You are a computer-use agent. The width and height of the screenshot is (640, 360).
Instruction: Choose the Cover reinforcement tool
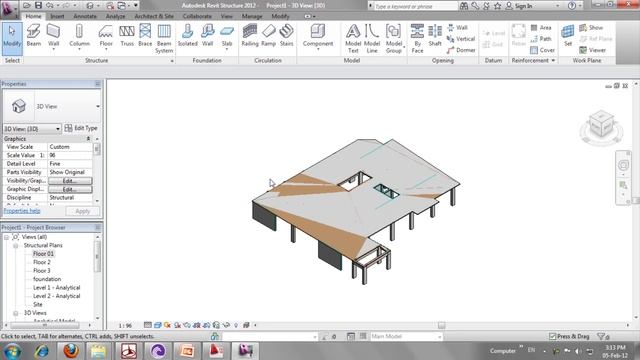[x=542, y=50]
